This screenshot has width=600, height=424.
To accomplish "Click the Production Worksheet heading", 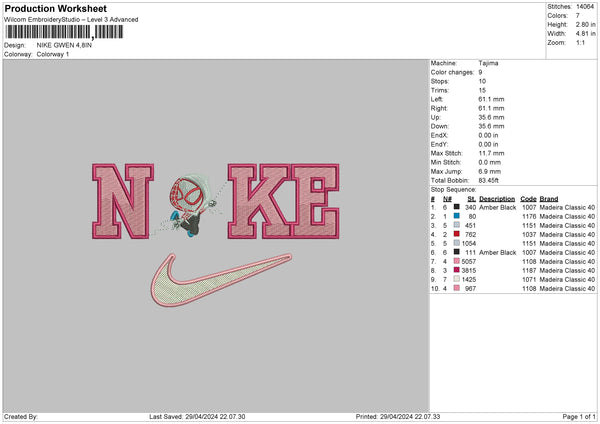I will [x=55, y=8].
